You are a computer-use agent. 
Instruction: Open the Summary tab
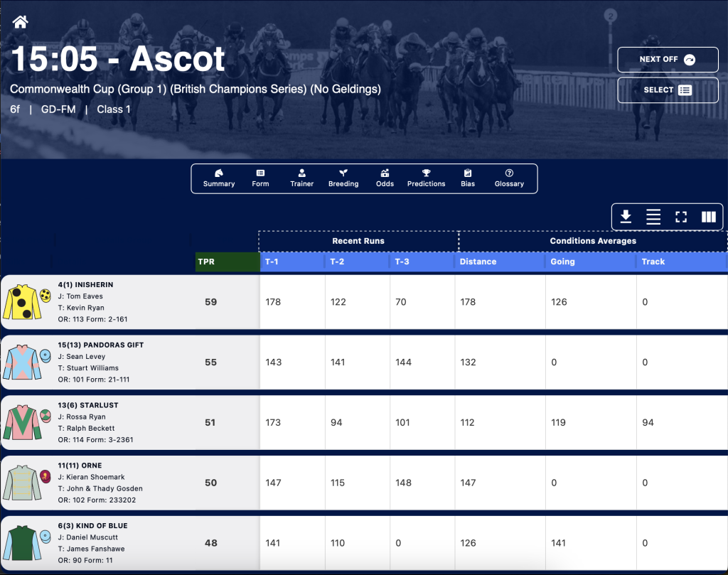[219, 178]
